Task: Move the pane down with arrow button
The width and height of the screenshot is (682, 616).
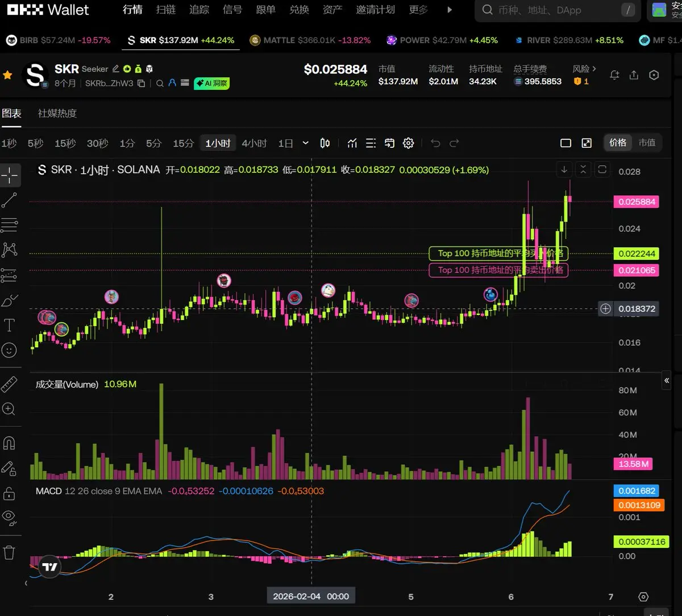Action: (x=564, y=169)
